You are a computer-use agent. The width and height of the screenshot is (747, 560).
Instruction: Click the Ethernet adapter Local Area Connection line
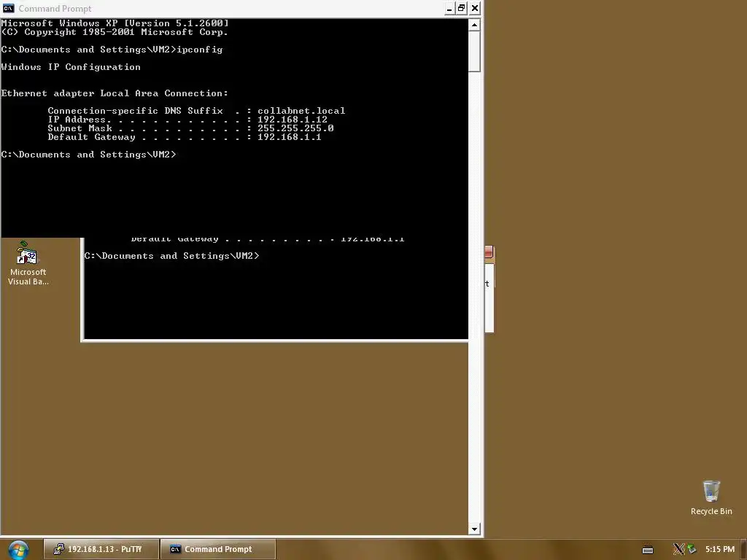click(115, 93)
